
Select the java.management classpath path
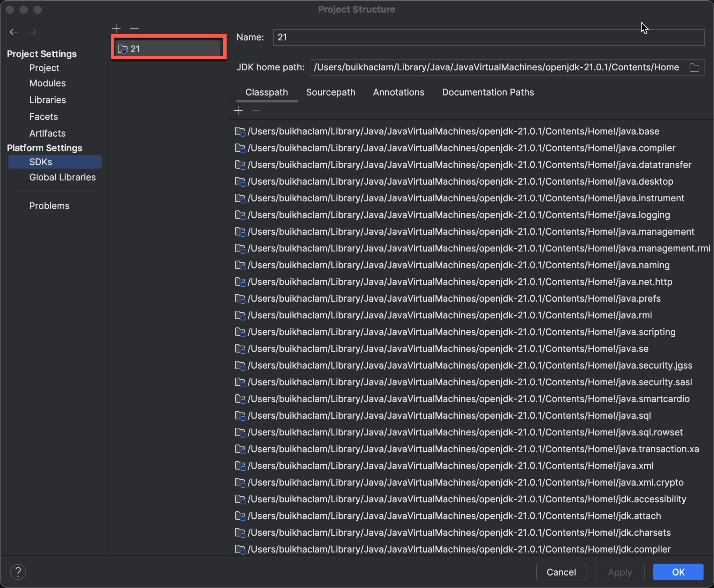(x=471, y=232)
